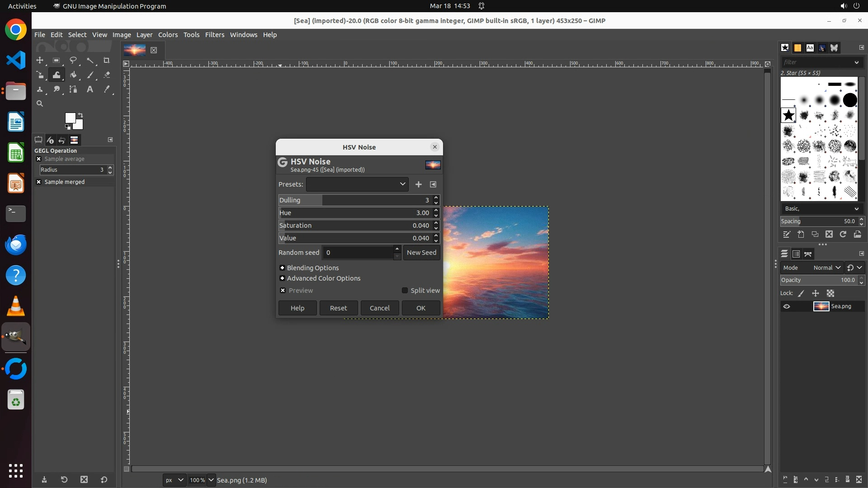Refresh the brushes list
The width and height of the screenshot is (868, 488).
click(x=843, y=234)
